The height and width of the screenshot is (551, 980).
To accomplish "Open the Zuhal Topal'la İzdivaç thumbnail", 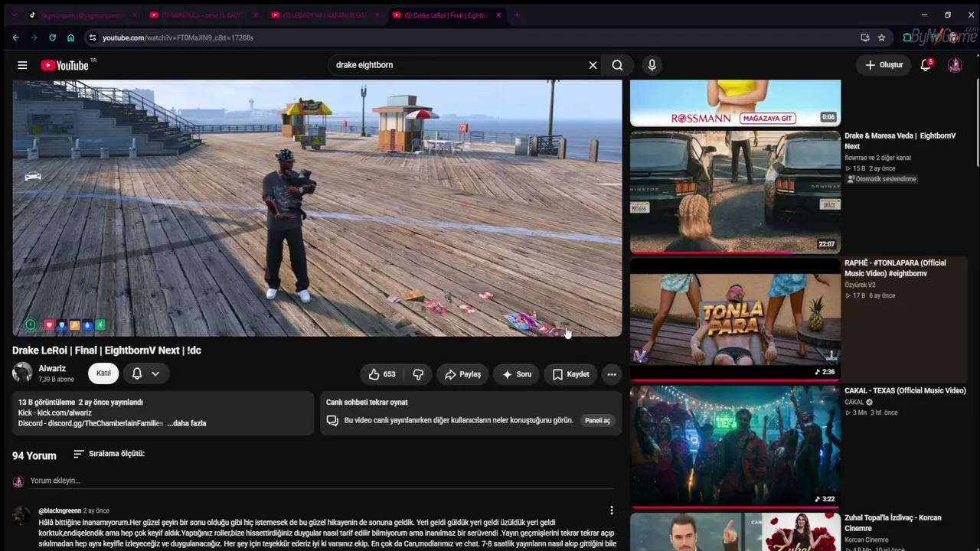I will (735, 531).
